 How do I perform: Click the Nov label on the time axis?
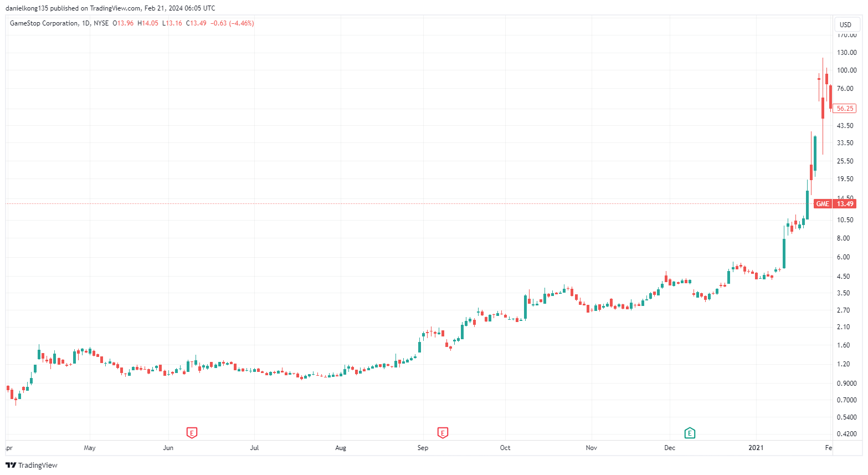pyautogui.click(x=592, y=448)
